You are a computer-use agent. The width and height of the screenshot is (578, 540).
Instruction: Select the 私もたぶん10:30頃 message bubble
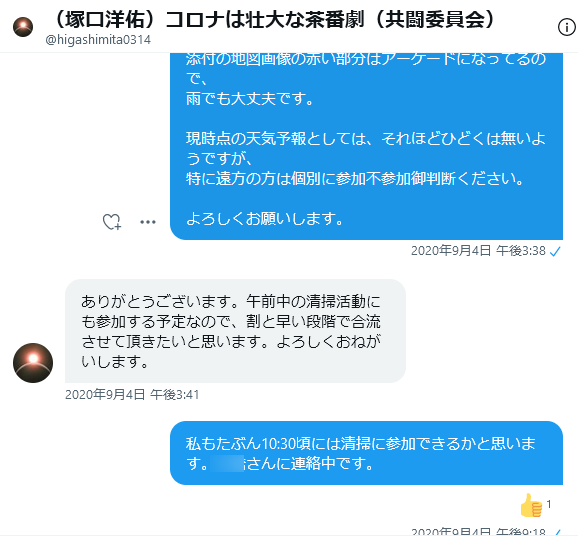point(366,453)
